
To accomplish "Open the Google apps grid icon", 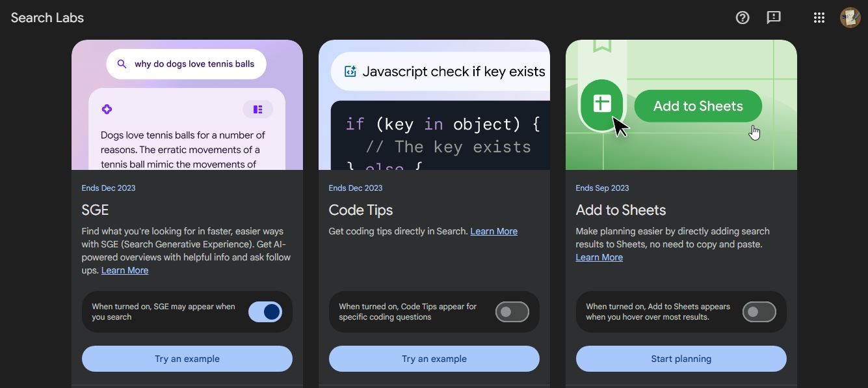I will [x=819, y=18].
